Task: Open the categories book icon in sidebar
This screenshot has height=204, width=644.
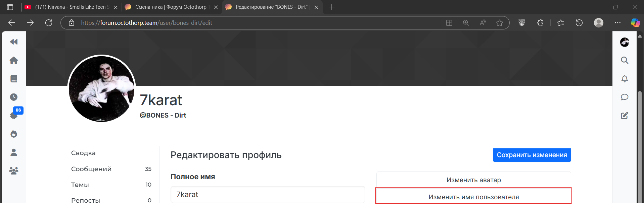Action: click(x=14, y=79)
